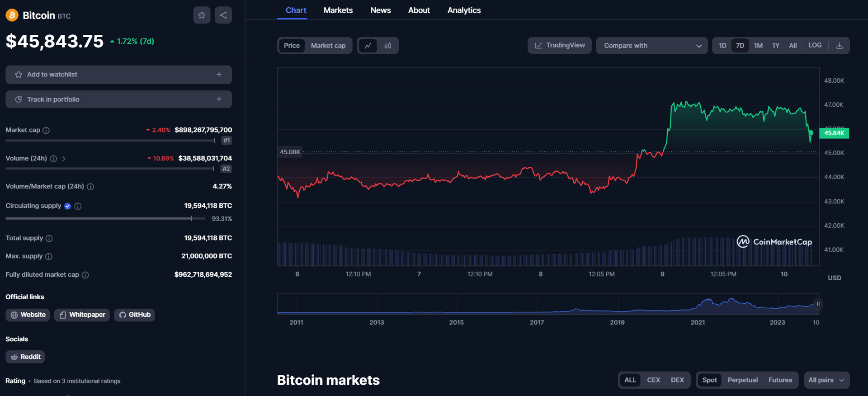
Task: Click the Market cap rank progress bar
Action: point(110,141)
